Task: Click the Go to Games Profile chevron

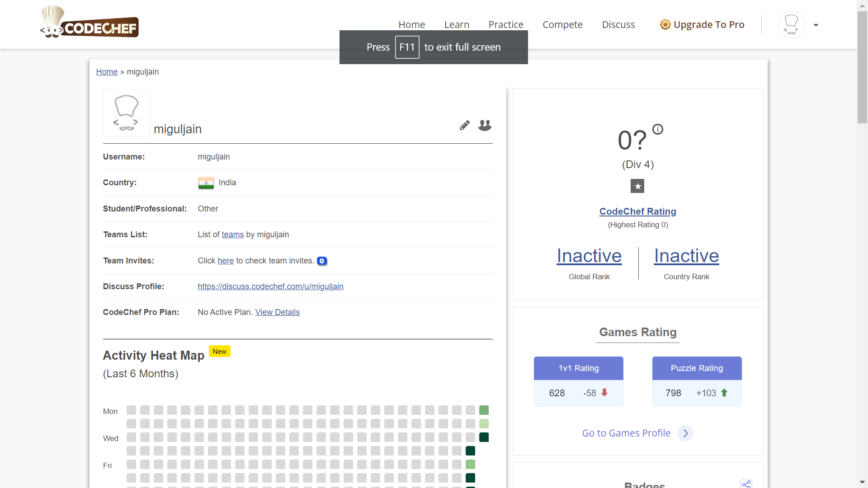Action: 685,433
